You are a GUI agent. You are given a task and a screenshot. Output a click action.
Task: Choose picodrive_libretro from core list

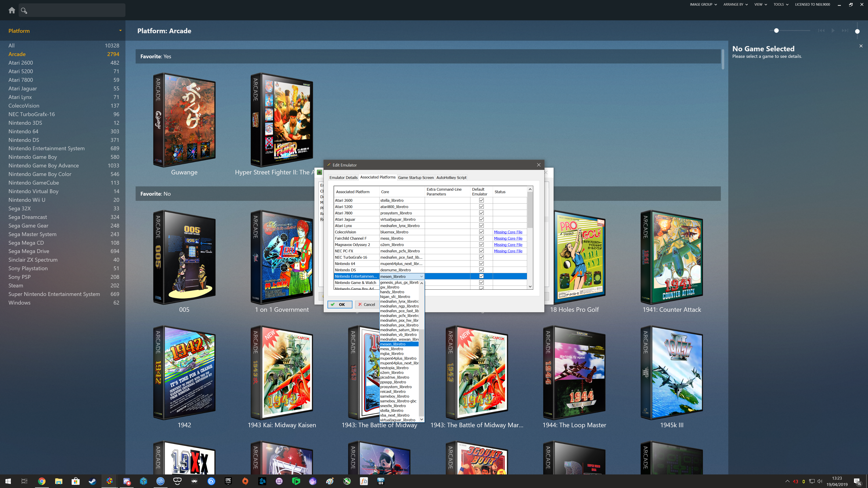[x=399, y=377]
